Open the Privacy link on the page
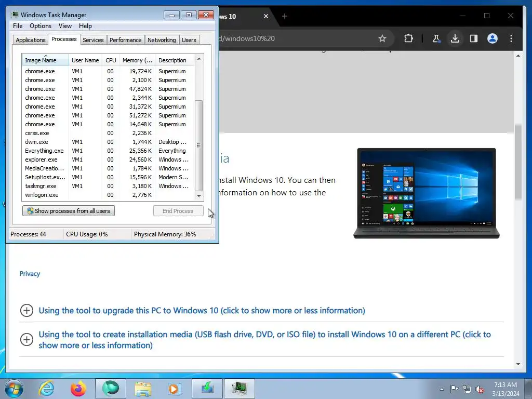The width and height of the screenshot is (532, 399). tap(30, 274)
